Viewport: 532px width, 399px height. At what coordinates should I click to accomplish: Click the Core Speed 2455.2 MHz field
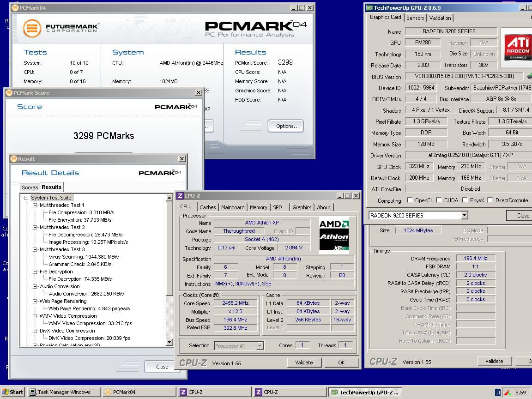[236, 303]
